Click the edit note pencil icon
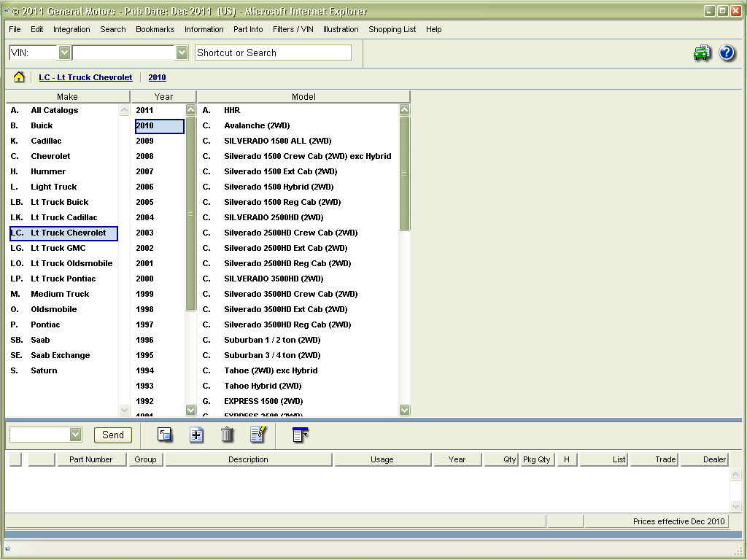The height and width of the screenshot is (560, 747). pos(258,434)
